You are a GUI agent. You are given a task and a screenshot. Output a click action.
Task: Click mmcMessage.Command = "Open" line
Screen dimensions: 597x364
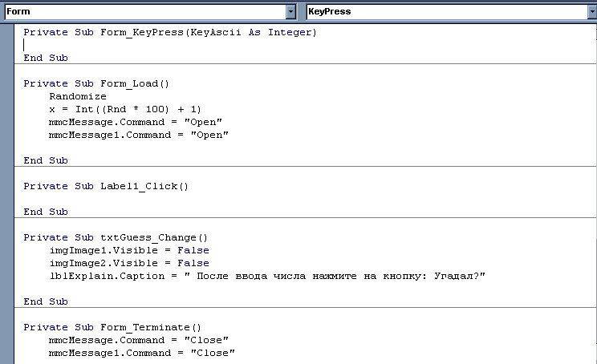(x=136, y=122)
